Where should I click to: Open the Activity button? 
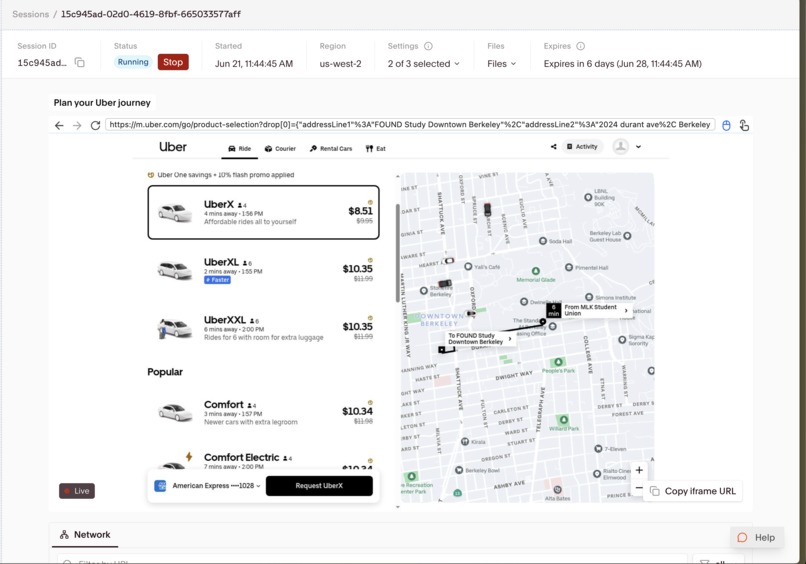(x=582, y=147)
